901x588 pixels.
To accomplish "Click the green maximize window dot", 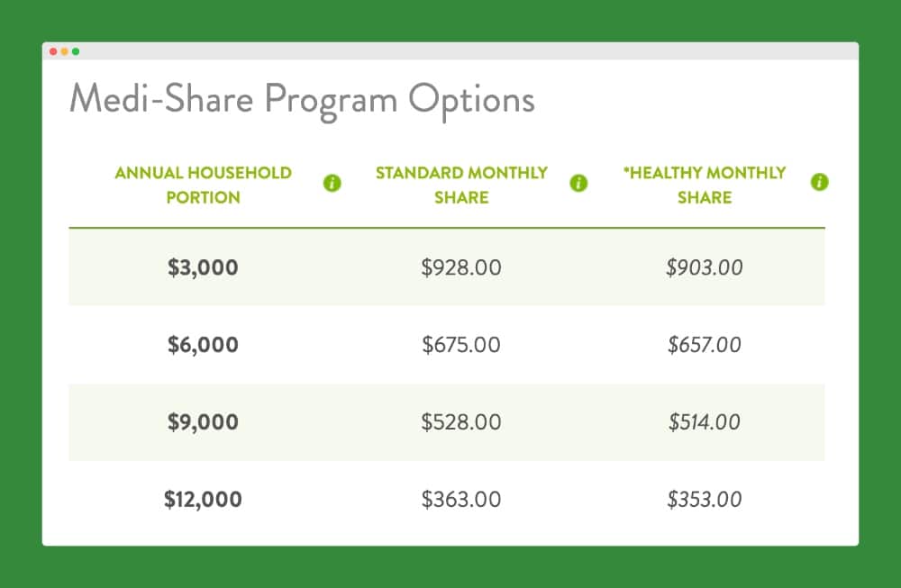I will [76, 51].
